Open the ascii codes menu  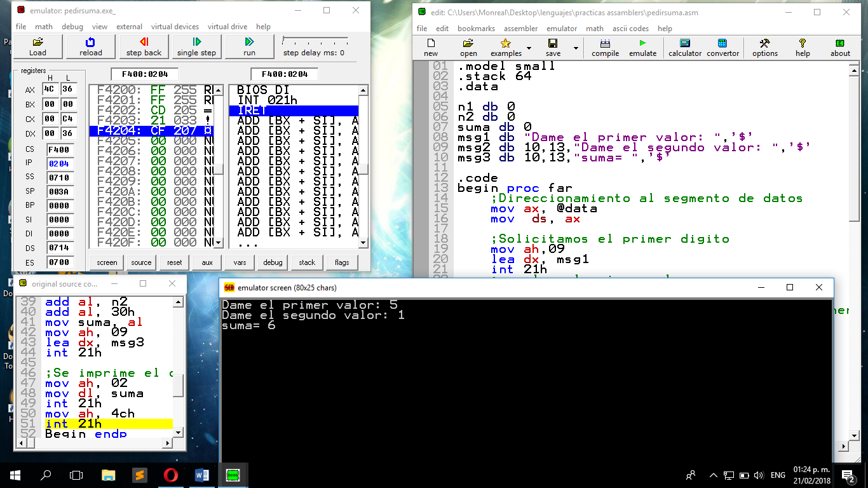(630, 29)
